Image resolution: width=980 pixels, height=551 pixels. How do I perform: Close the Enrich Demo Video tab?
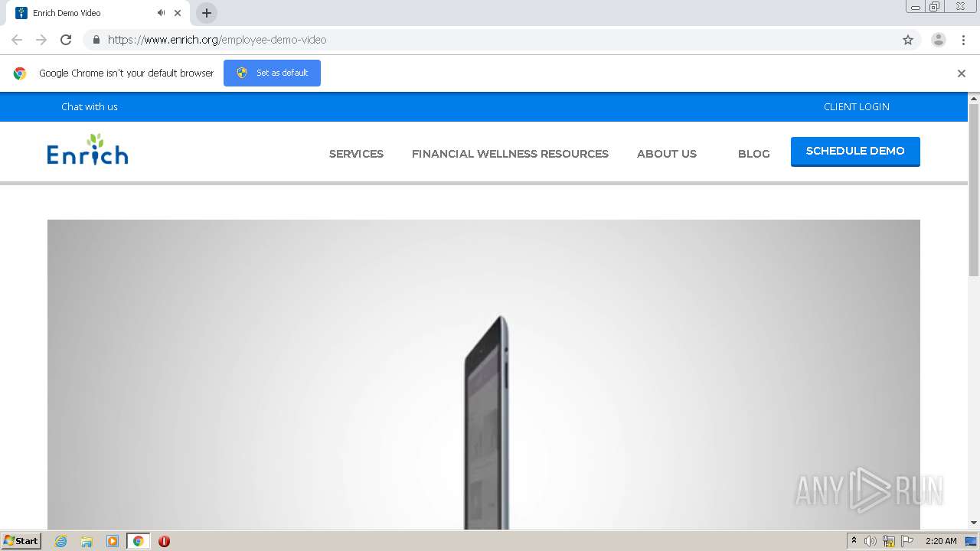click(178, 13)
